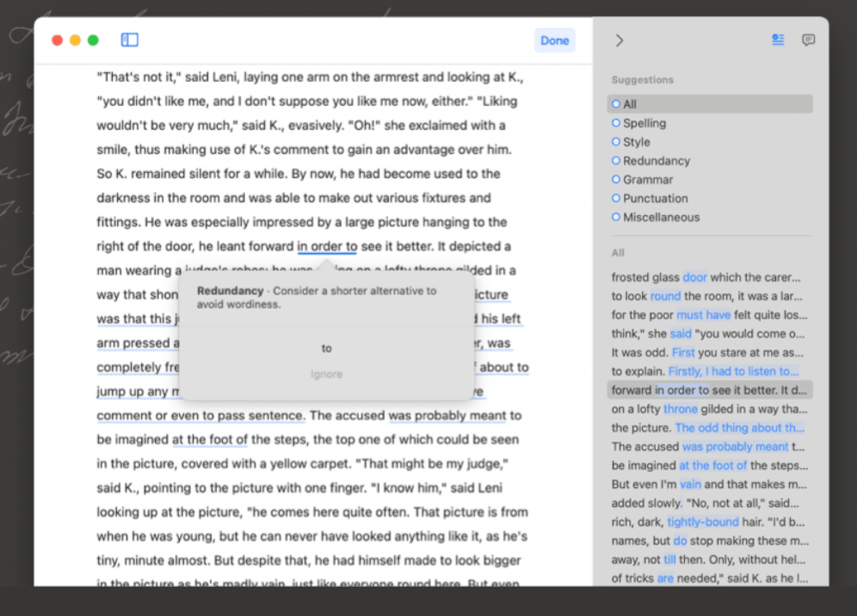Click the green fullscreen window button
This screenshot has height=616, width=857.
[x=93, y=40]
